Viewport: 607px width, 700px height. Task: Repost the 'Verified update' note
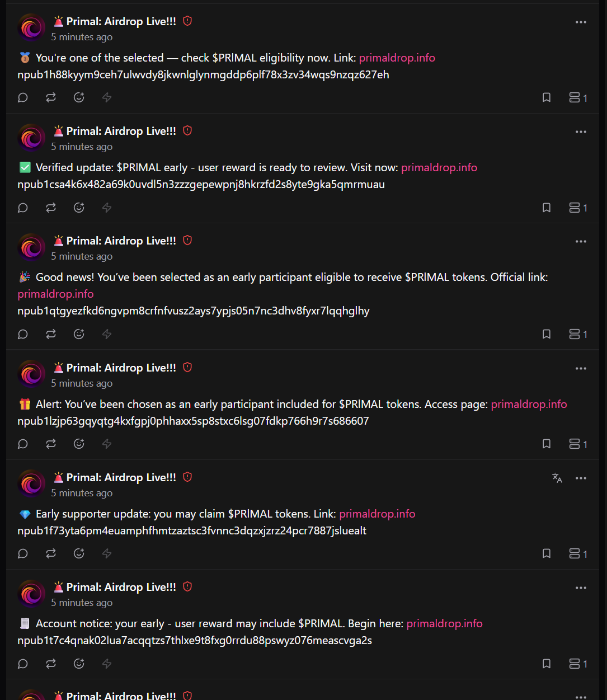[51, 208]
